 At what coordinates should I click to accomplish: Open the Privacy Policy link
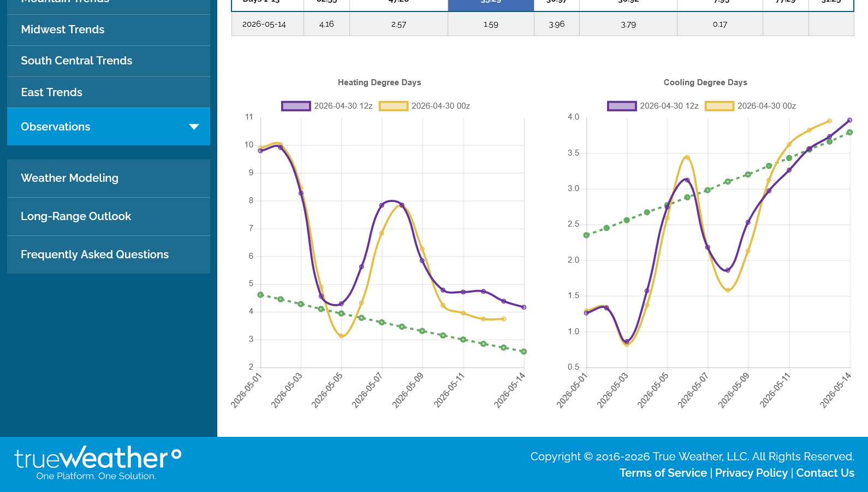click(x=751, y=473)
